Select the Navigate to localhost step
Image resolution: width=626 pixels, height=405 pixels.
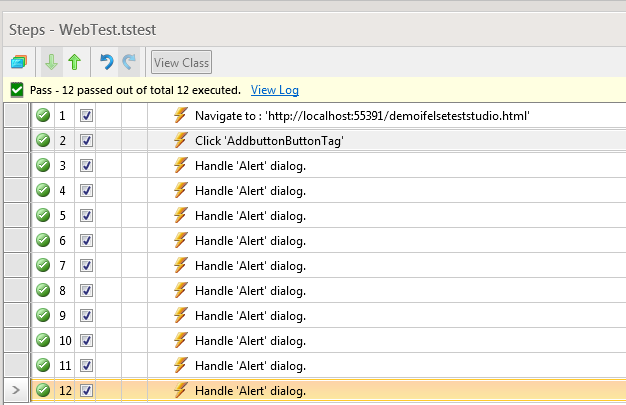(x=361, y=116)
